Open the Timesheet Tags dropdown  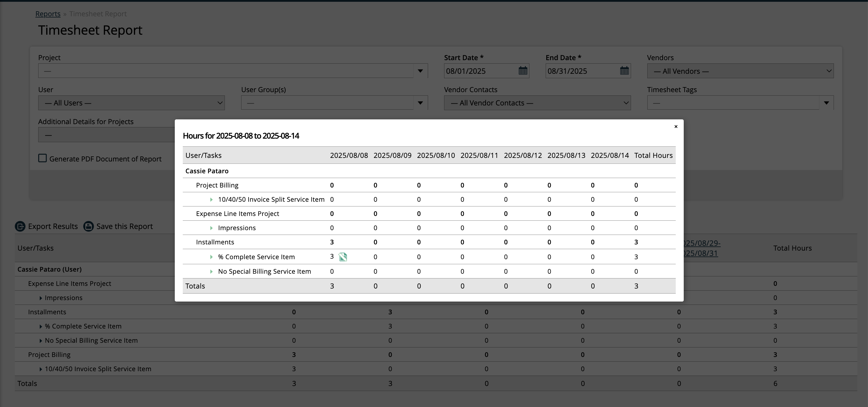coord(827,103)
